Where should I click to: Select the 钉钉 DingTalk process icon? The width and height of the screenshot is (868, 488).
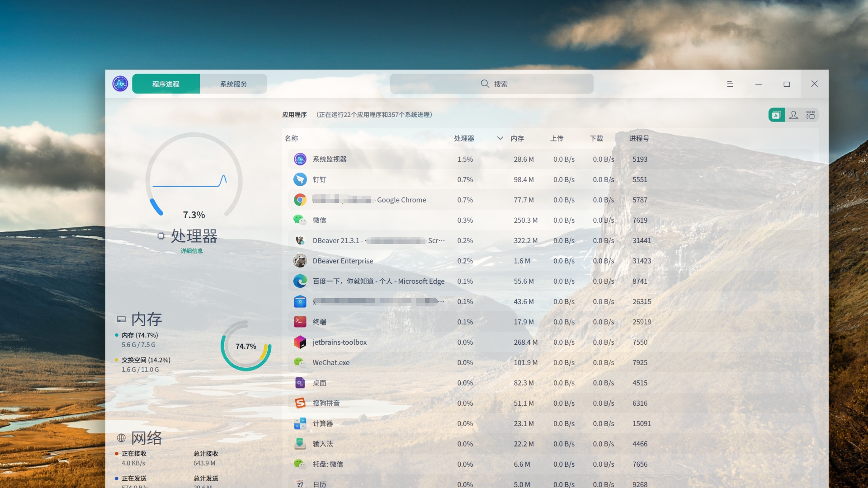[x=300, y=179]
